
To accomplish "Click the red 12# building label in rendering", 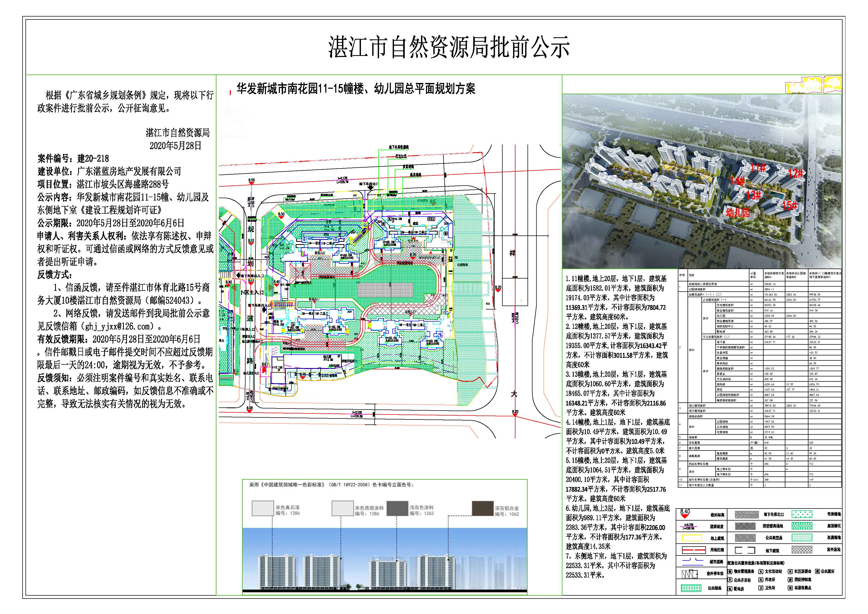I will (x=795, y=174).
